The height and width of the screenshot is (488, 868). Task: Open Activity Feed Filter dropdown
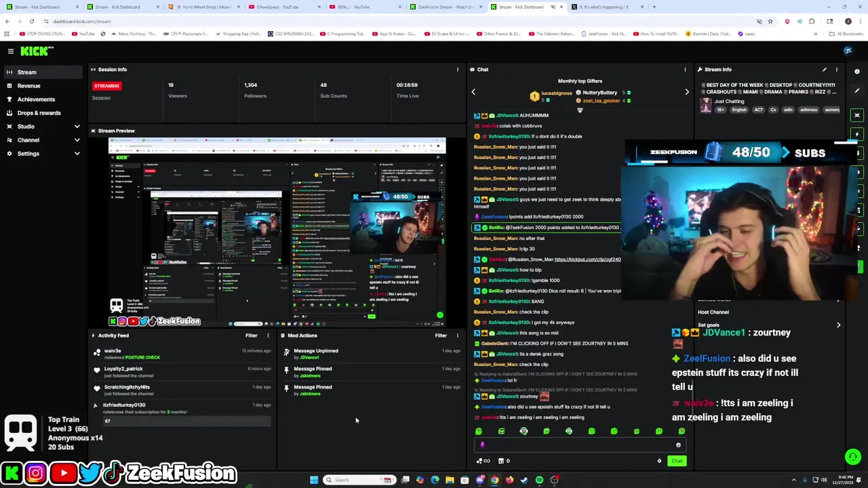tap(252, 335)
